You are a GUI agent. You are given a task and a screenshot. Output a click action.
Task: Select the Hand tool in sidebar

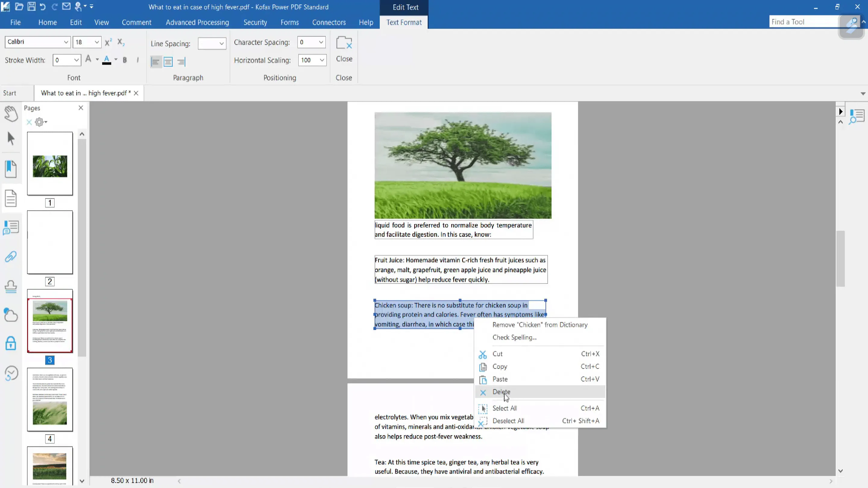tap(11, 113)
